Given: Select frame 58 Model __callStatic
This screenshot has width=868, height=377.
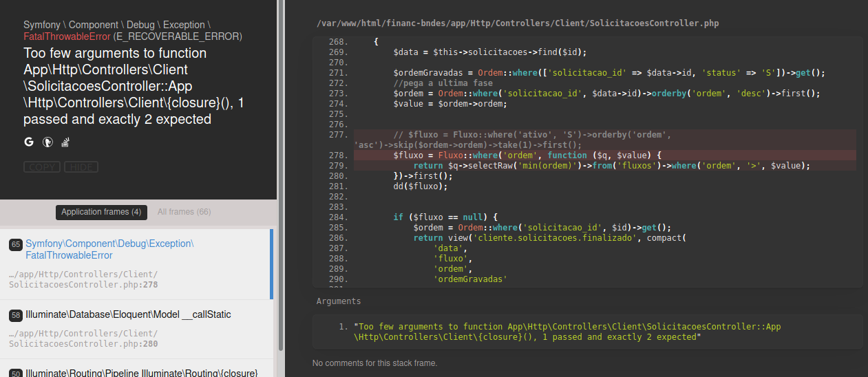Looking at the screenshot, I should pos(137,329).
